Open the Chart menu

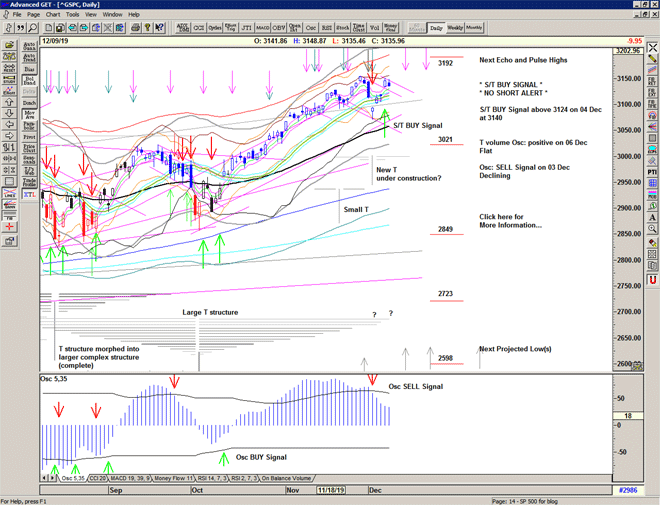coord(52,15)
